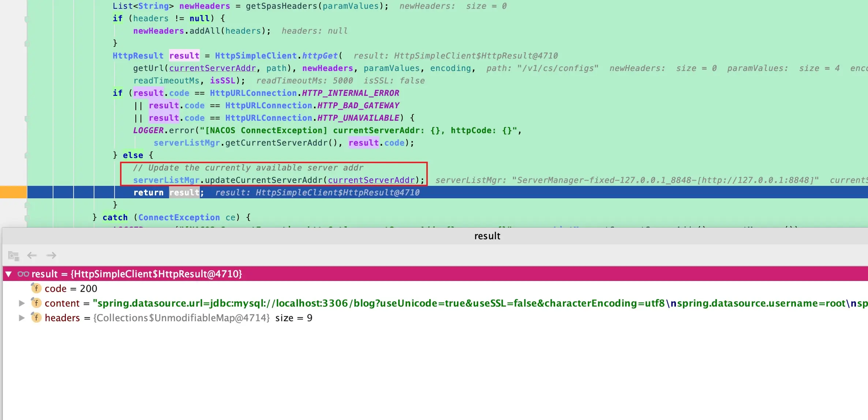Click the field icon next to headers
This screenshot has height=420, width=868.
click(x=36, y=318)
